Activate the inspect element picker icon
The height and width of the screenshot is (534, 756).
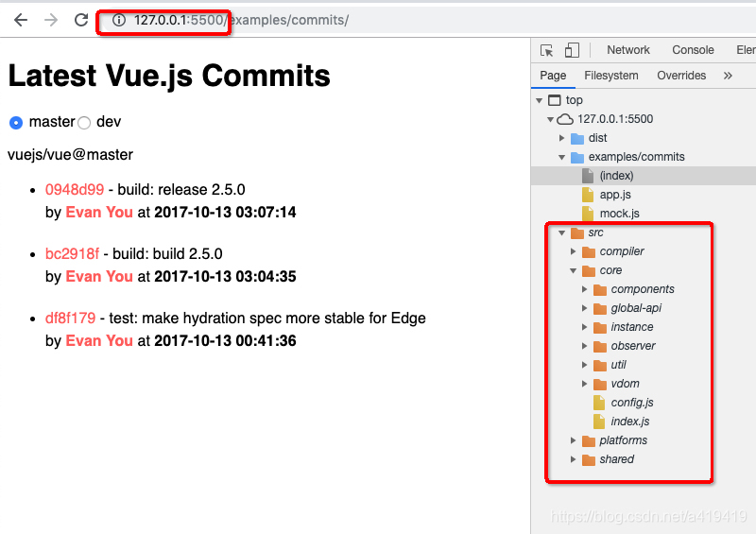(x=547, y=50)
